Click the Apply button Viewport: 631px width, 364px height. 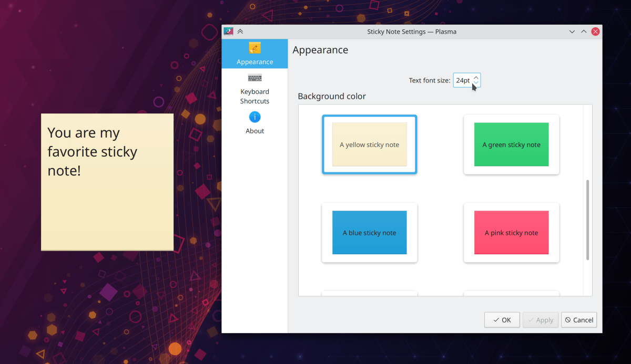(x=540, y=320)
